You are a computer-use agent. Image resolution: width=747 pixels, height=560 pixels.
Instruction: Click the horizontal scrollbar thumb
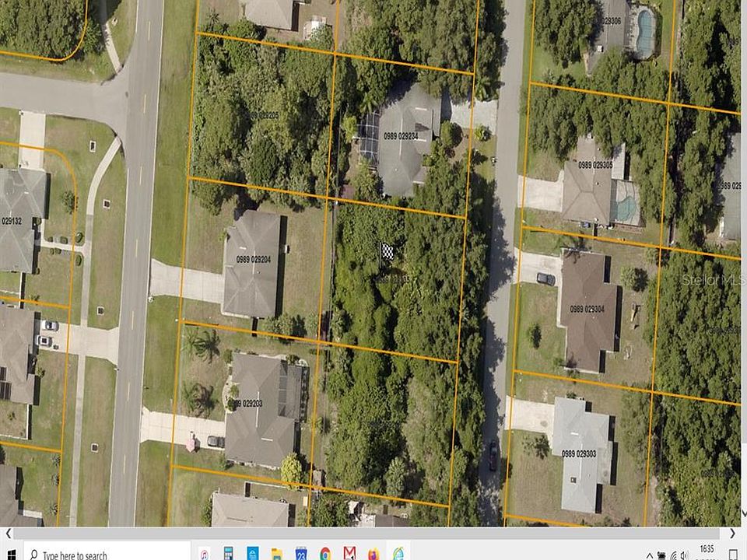pos(366,534)
